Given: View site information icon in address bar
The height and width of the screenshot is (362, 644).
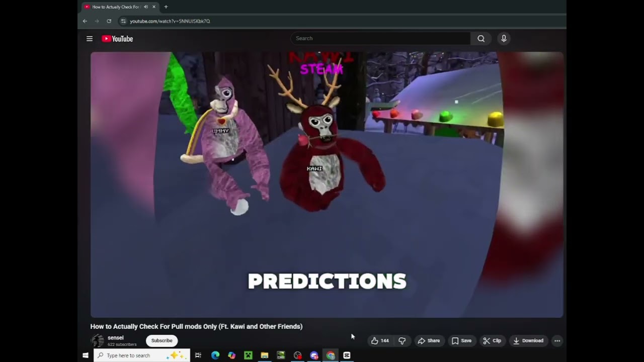Looking at the screenshot, I should tap(123, 21).
